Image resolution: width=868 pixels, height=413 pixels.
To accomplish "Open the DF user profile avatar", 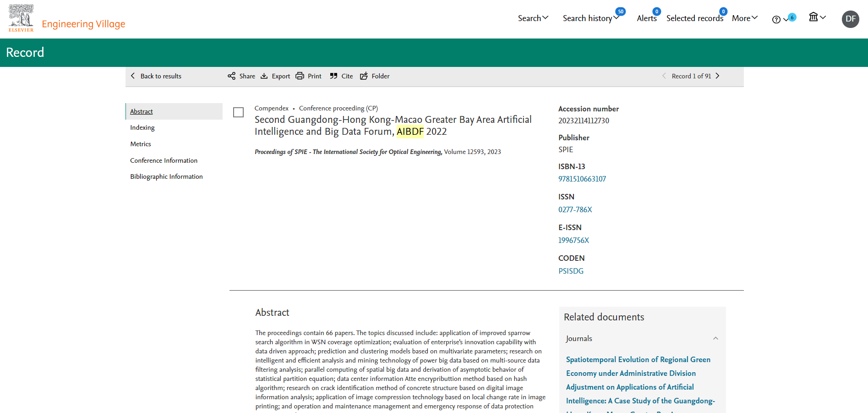I will 851,19.
